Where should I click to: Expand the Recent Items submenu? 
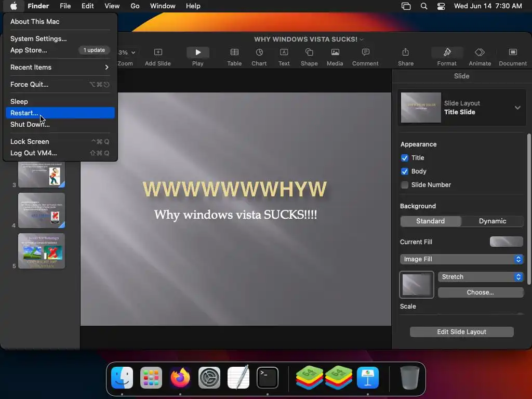[x=60, y=67]
